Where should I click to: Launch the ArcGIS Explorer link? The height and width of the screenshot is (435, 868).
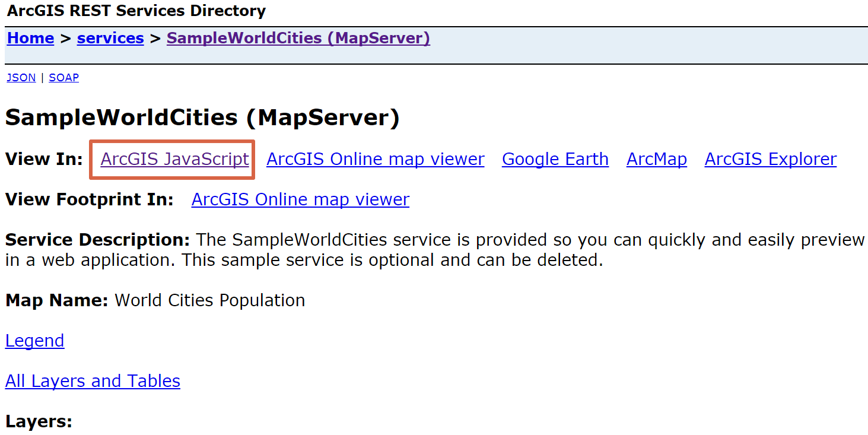click(x=771, y=159)
